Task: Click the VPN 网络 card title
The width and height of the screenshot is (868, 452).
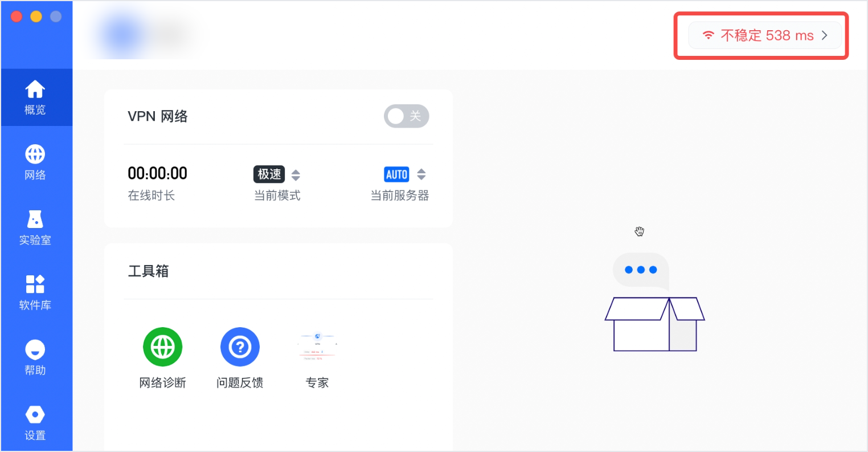Action: (x=158, y=116)
